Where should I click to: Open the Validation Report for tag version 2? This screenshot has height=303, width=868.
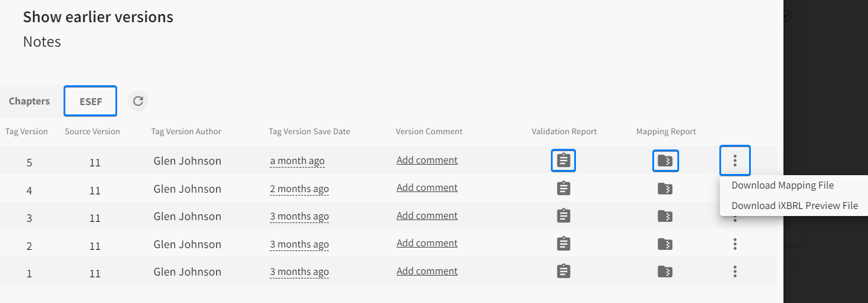[x=563, y=243]
